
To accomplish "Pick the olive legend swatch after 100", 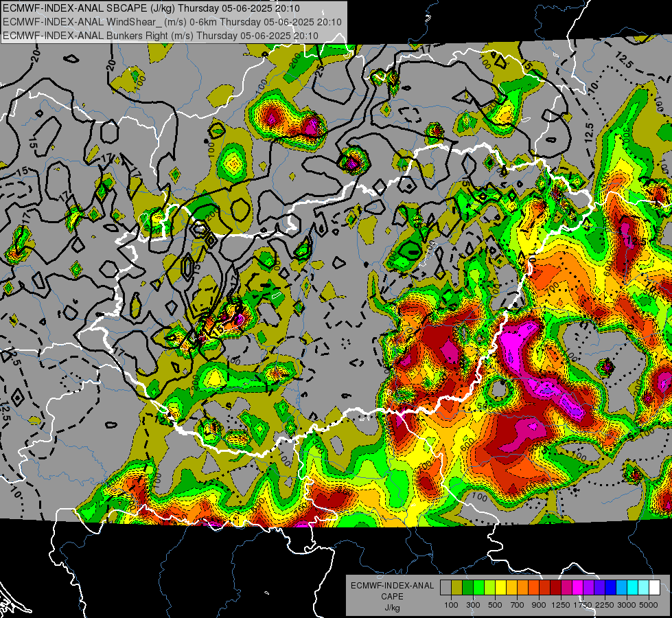I will pos(456,588).
